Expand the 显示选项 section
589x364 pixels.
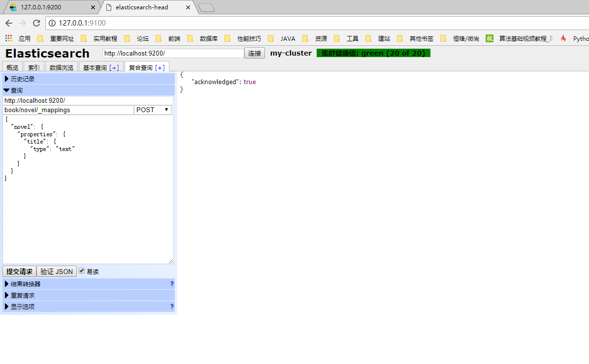click(x=89, y=306)
